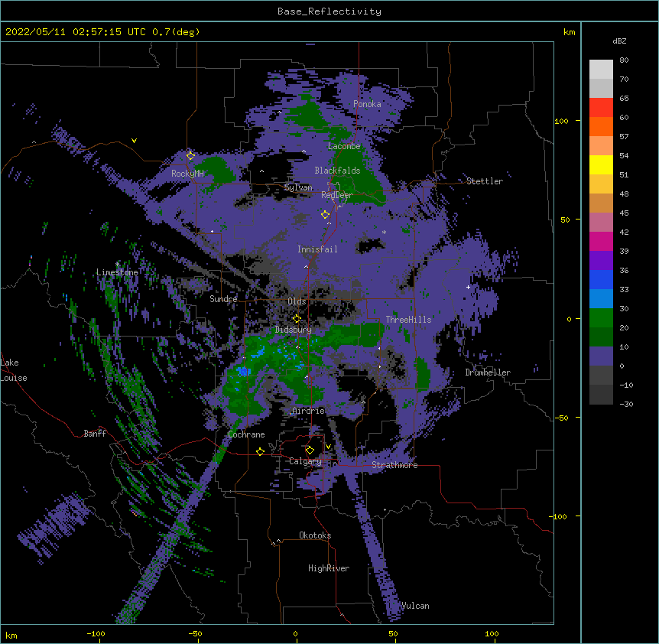Click the Base_Reflectivity title text
Viewport: 659px width, 644px height.
click(329, 11)
